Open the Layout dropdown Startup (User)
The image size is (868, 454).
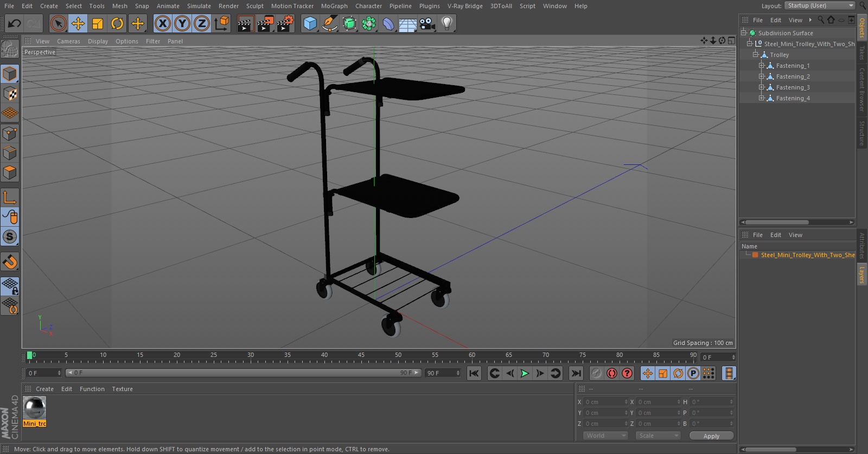820,5
